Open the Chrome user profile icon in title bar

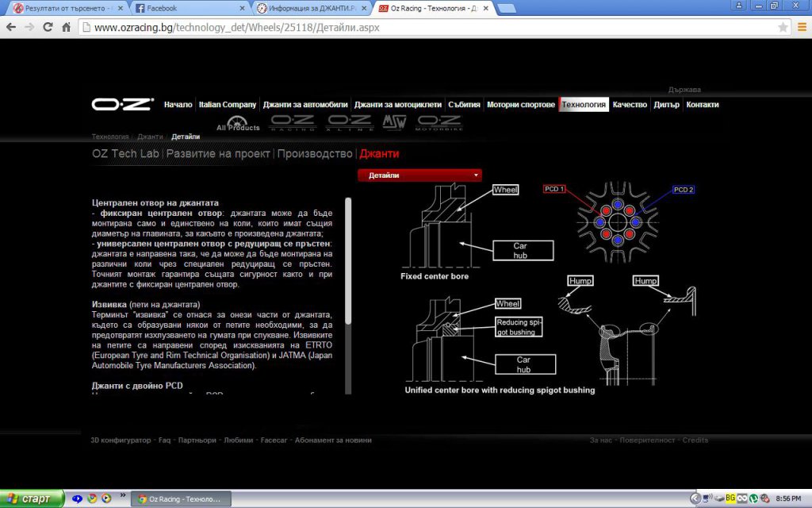[739, 6]
